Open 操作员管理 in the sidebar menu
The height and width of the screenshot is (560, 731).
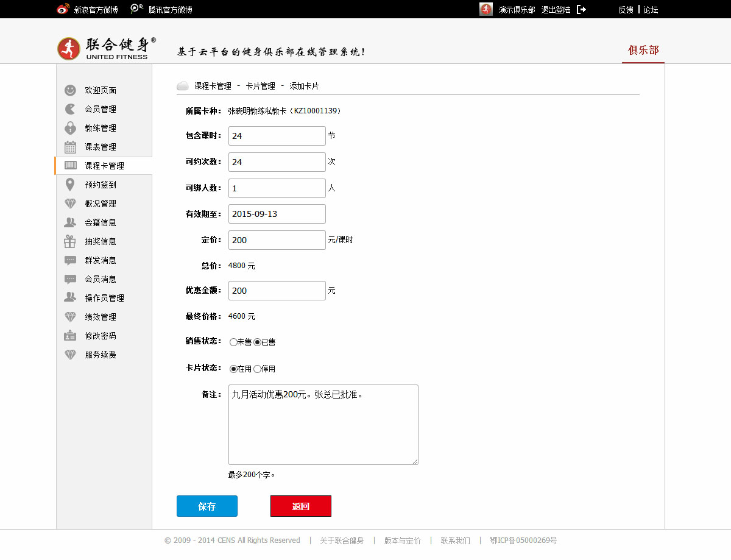click(x=104, y=298)
